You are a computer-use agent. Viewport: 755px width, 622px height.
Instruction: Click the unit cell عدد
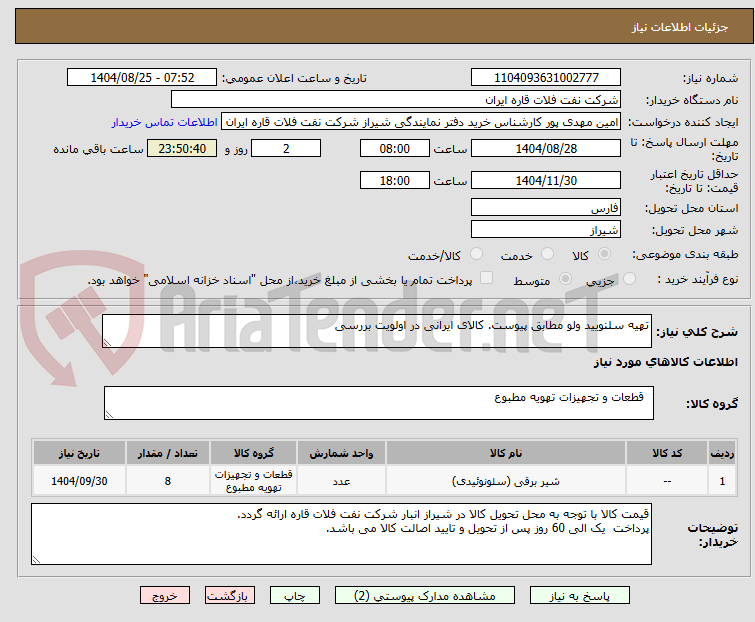coord(341,481)
